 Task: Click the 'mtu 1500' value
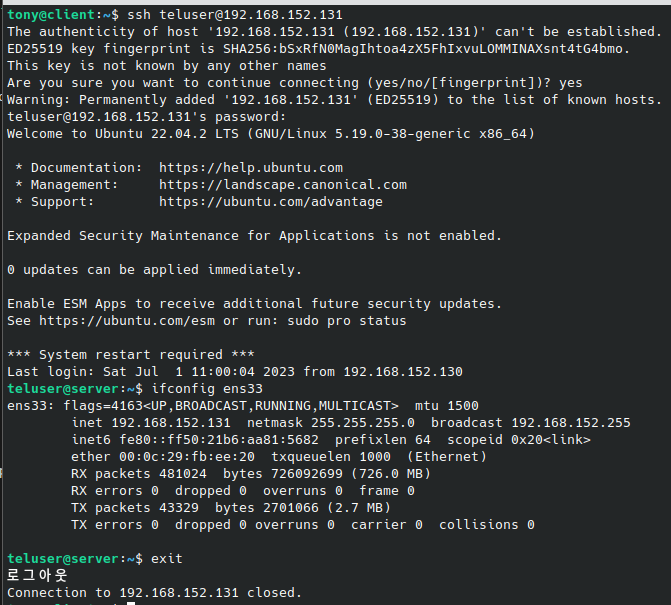(446, 405)
